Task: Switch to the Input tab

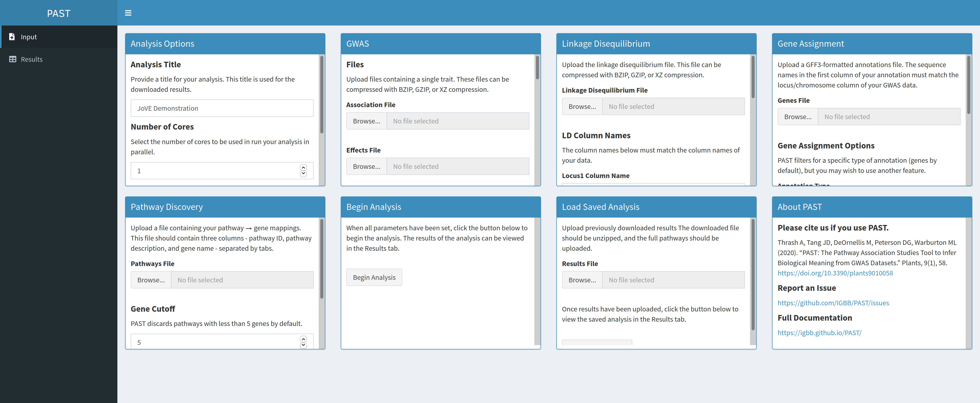Action: click(x=29, y=37)
